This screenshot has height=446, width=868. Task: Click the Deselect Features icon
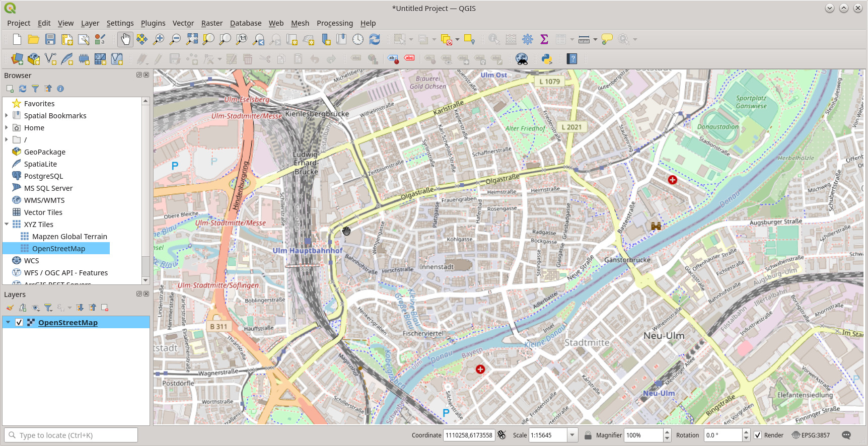coord(446,39)
